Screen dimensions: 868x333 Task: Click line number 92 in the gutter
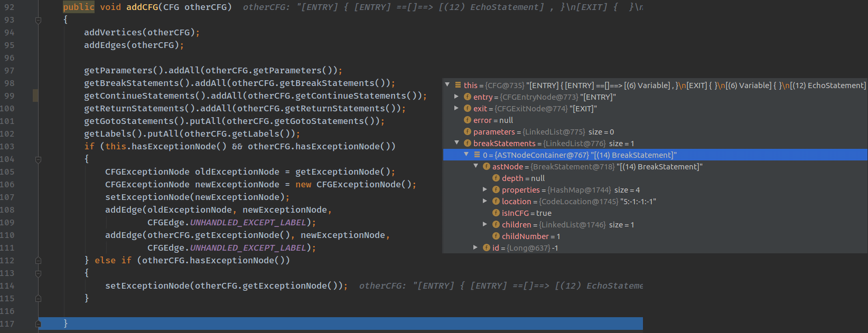(10, 7)
